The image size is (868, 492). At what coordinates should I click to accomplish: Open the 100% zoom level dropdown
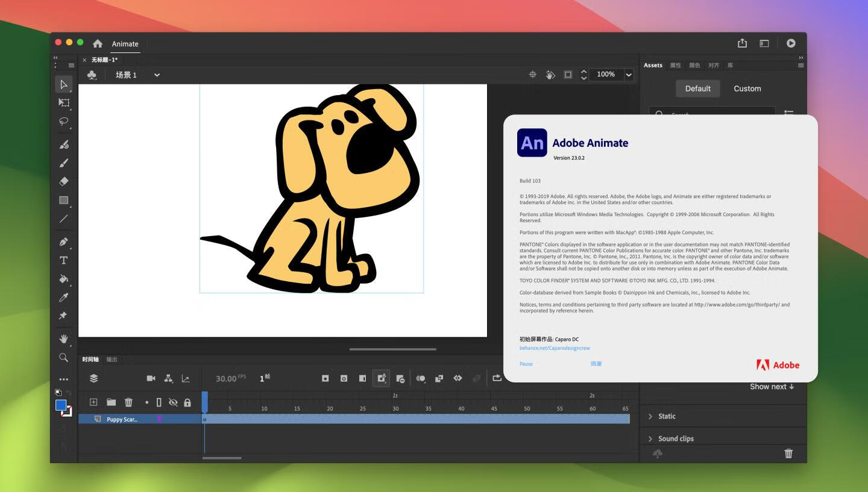(628, 75)
